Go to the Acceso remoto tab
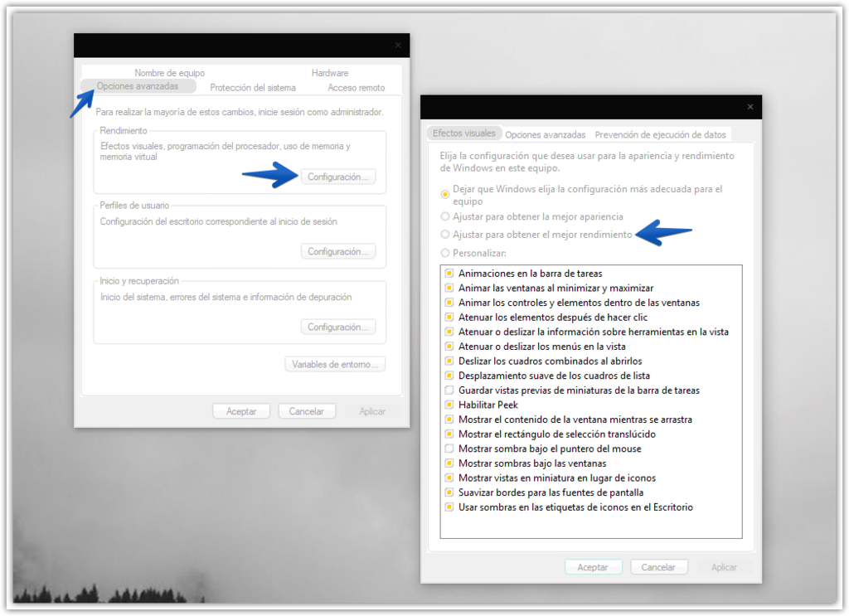849x616 pixels. pos(357,88)
